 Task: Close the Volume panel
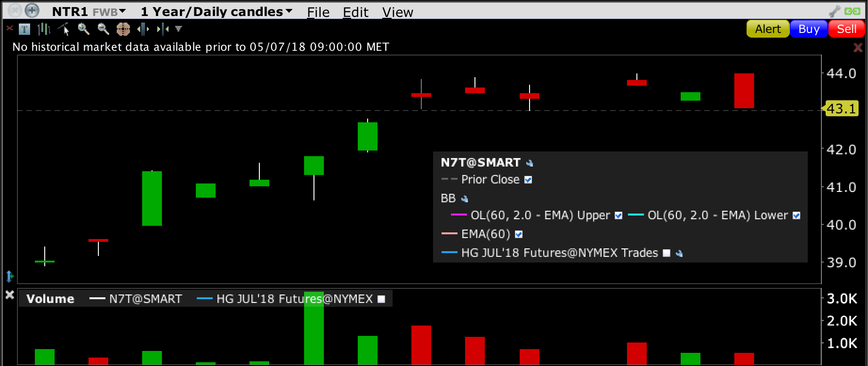9,295
